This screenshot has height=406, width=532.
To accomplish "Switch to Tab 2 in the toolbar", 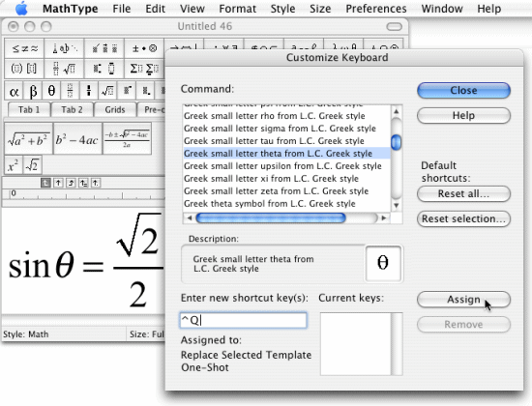I will (72, 110).
